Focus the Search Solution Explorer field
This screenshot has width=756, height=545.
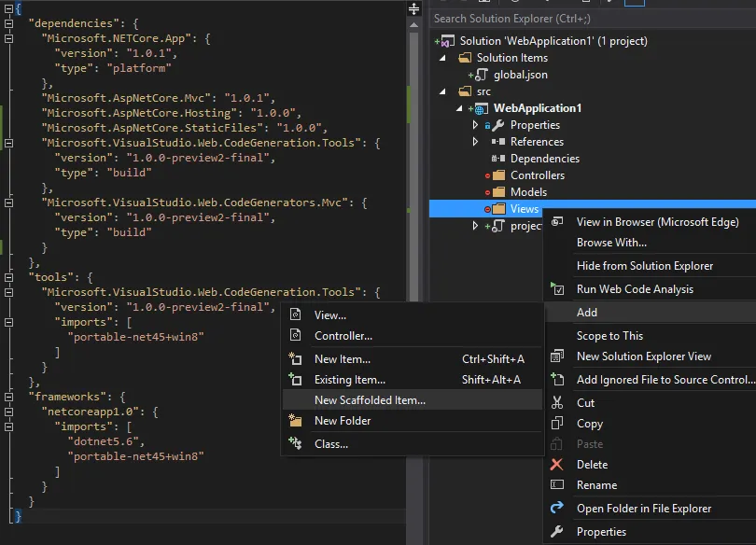pyautogui.click(x=593, y=19)
